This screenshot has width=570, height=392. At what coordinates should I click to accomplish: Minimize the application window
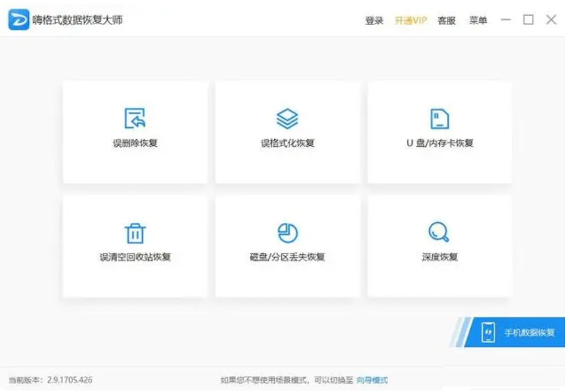click(x=506, y=20)
